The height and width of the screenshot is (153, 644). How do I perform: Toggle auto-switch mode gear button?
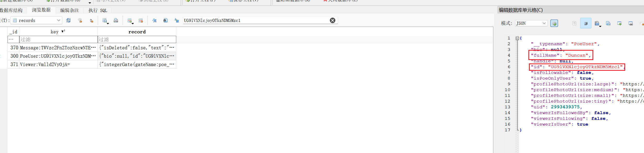click(554, 23)
